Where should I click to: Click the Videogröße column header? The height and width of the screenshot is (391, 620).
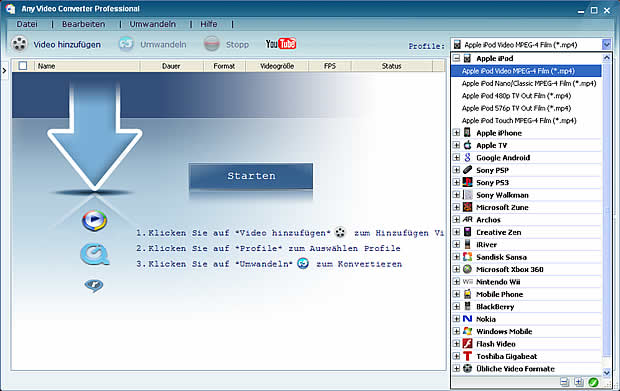pyautogui.click(x=277, y=66)
